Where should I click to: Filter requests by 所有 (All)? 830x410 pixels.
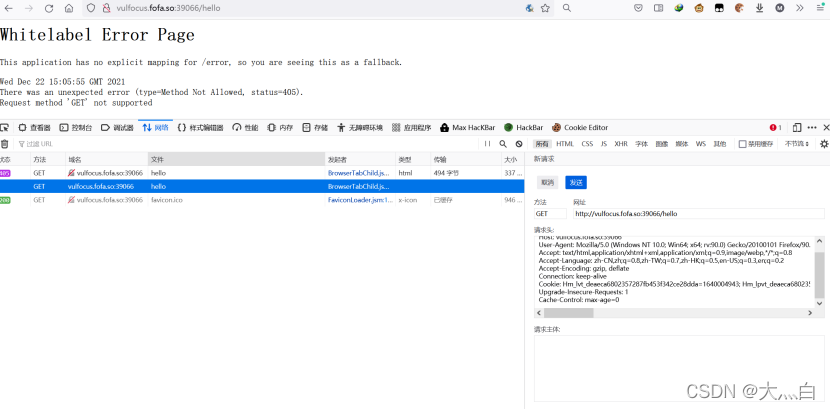coord(542,144)
